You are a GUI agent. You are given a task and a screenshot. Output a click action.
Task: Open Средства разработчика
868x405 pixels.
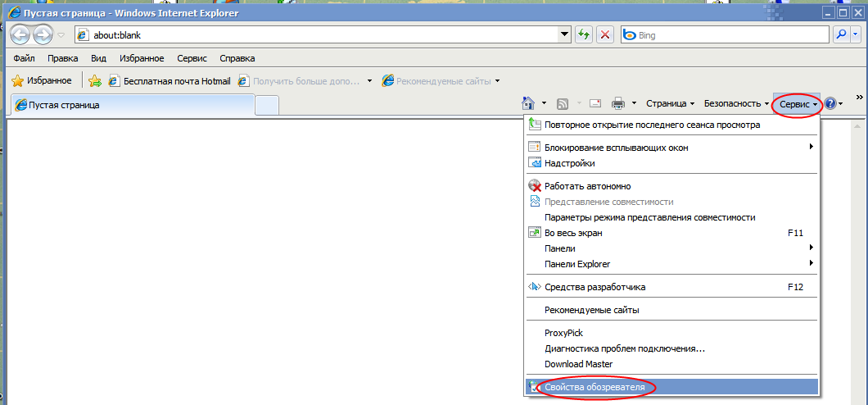pyautogui.click(x=671, y=287)
